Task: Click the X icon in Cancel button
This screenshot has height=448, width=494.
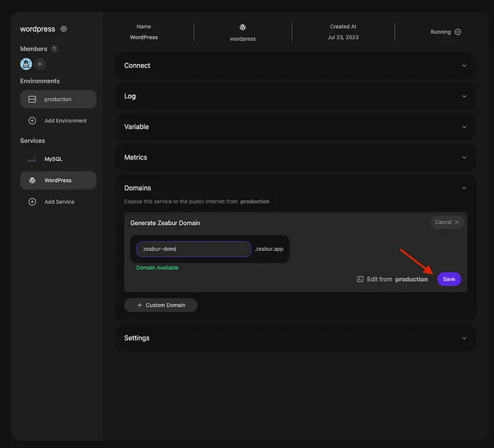Action: click(x=457, y=222)
